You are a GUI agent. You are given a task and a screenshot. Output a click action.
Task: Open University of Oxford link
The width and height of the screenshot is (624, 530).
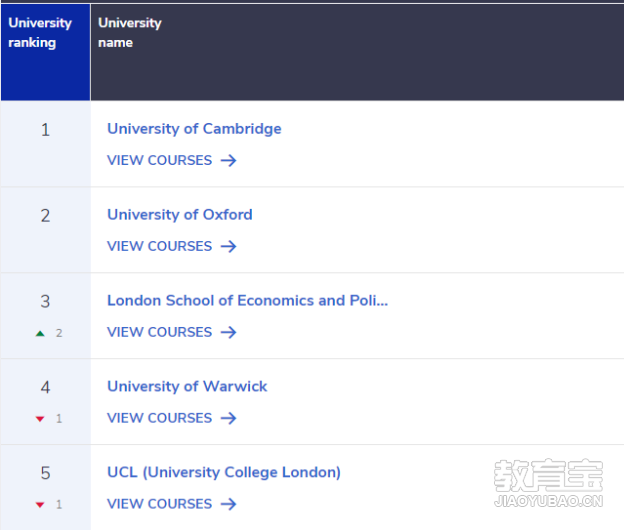pos(180,214)
